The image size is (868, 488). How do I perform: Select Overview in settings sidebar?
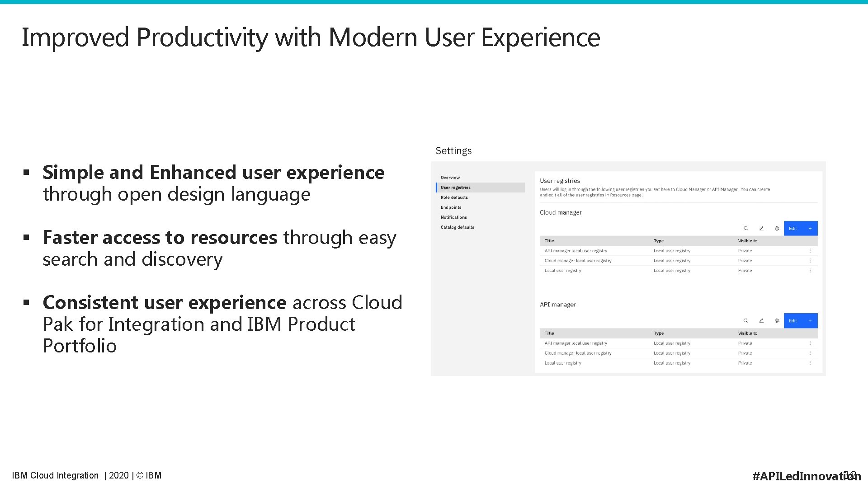pyautogui.click(x=450, y=178)
